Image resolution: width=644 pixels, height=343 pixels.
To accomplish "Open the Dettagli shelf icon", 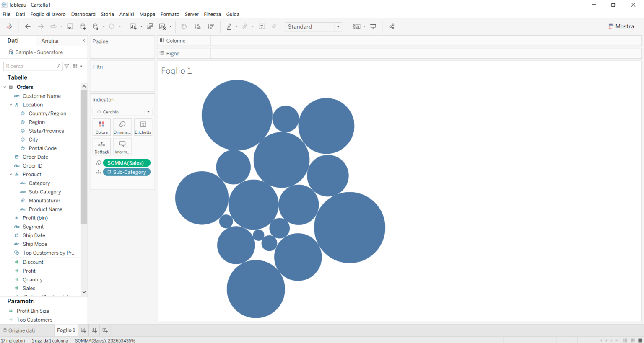I will (x=101, y=147).
